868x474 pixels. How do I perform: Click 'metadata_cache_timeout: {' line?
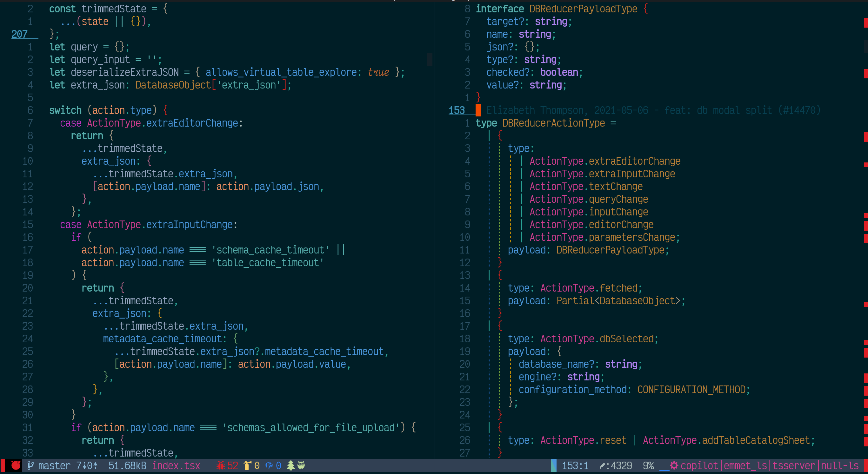click(x=170, y=339)
